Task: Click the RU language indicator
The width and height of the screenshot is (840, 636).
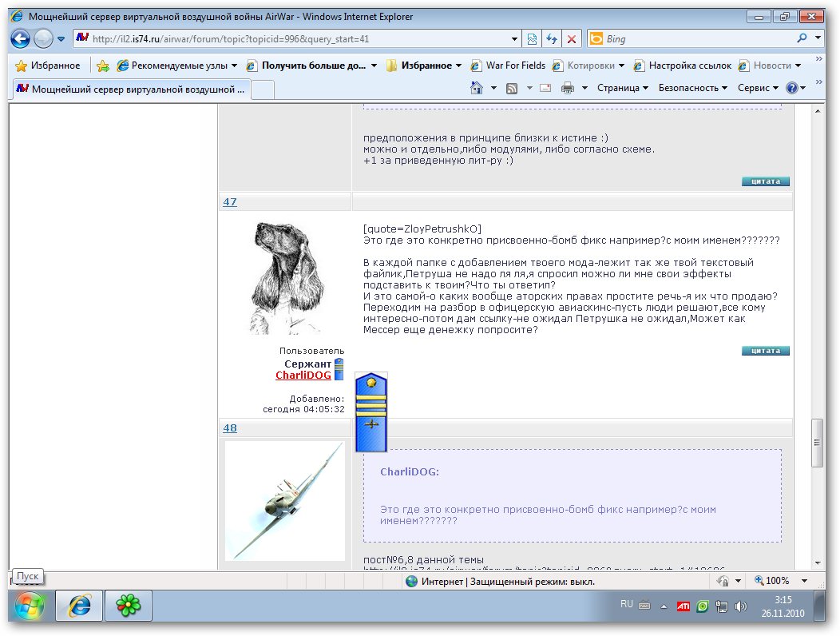Action: [627, 604]
